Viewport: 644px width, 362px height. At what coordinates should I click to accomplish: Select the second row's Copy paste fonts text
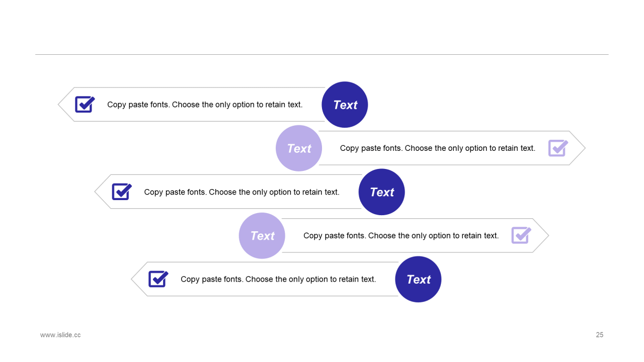pos(438,148)
